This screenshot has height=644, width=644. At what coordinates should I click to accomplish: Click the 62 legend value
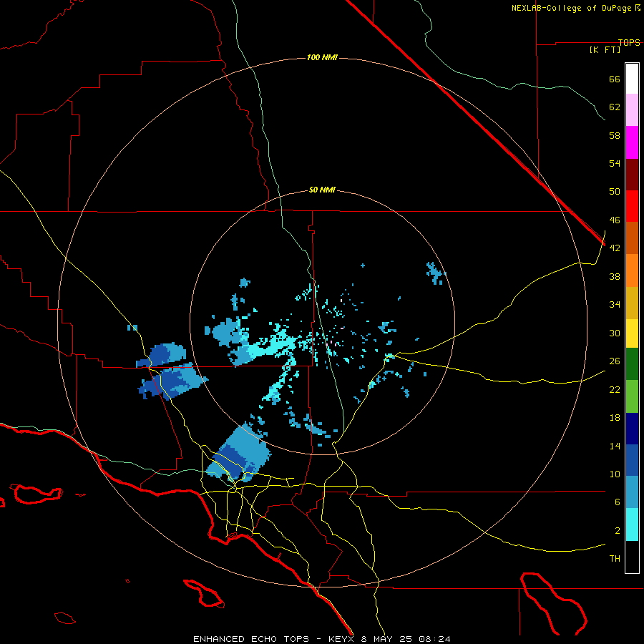(x=615, y=107)
